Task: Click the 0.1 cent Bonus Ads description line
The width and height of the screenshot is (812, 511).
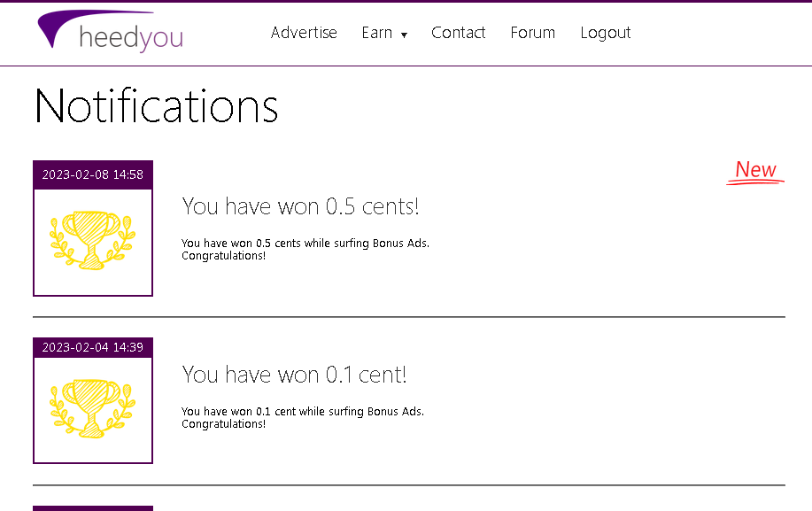Action: point(302,412)
